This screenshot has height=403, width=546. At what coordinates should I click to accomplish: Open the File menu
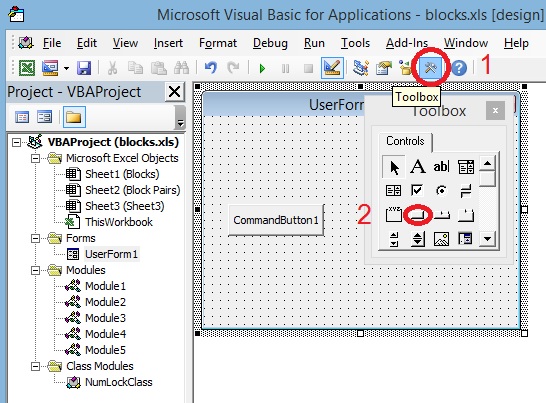pyautogui.click(x=52, y=43)
